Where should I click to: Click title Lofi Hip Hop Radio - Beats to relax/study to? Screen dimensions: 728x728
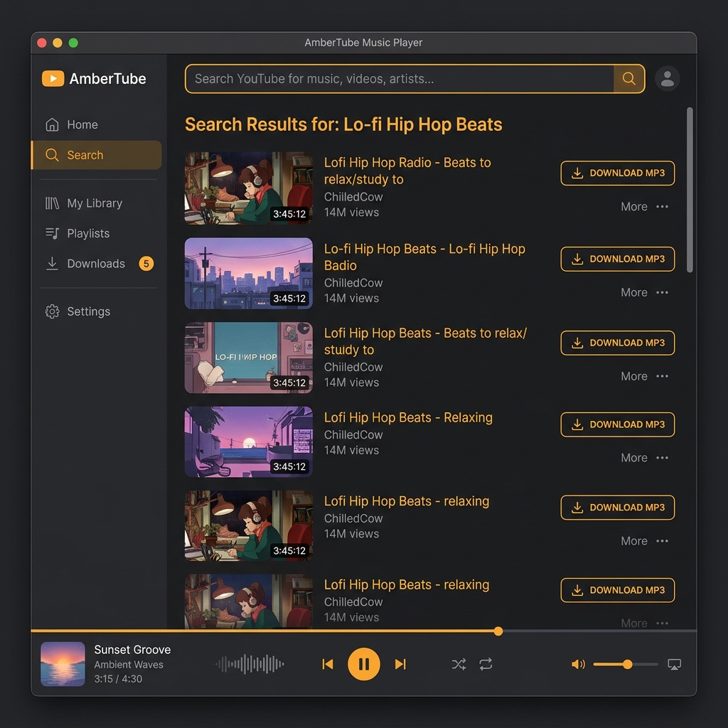407,171
